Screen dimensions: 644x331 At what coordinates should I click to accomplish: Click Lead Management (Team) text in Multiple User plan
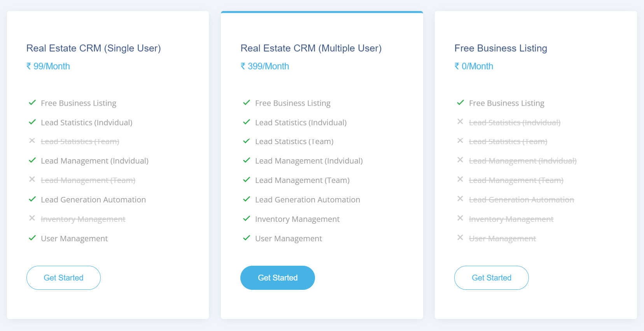[302, 180]
